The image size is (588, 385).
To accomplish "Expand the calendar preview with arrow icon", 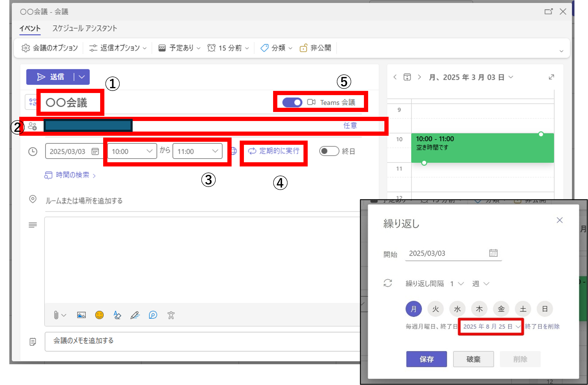I will tap(551, 77).
